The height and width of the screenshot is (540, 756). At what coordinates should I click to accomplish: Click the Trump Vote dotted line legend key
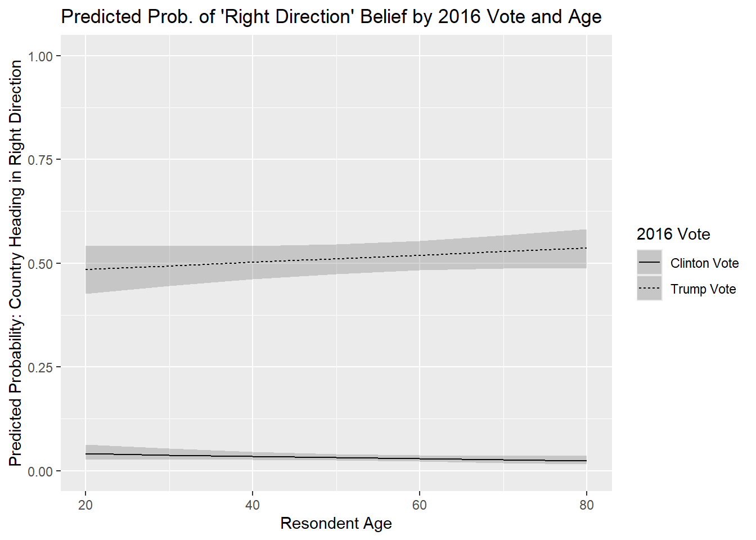point(649,288)
